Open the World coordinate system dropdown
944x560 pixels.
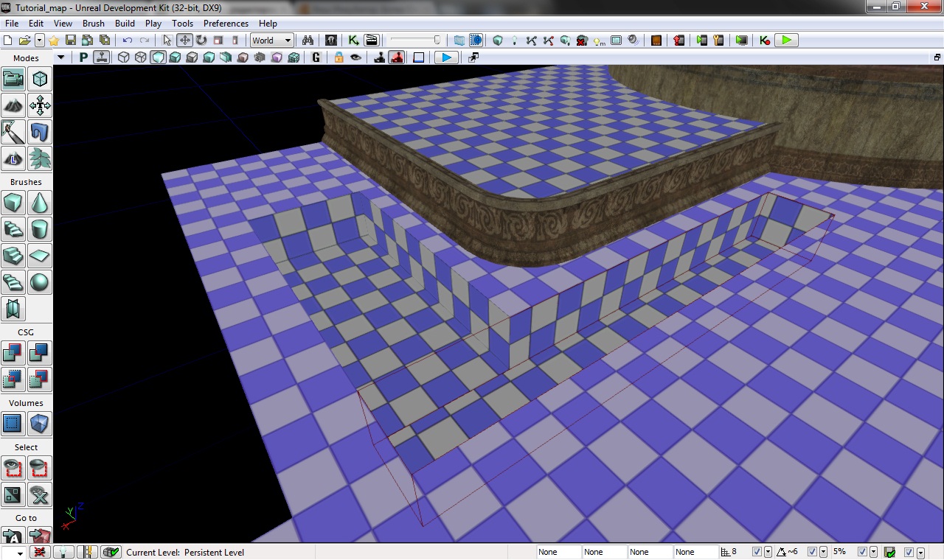(x=272, y=41)
